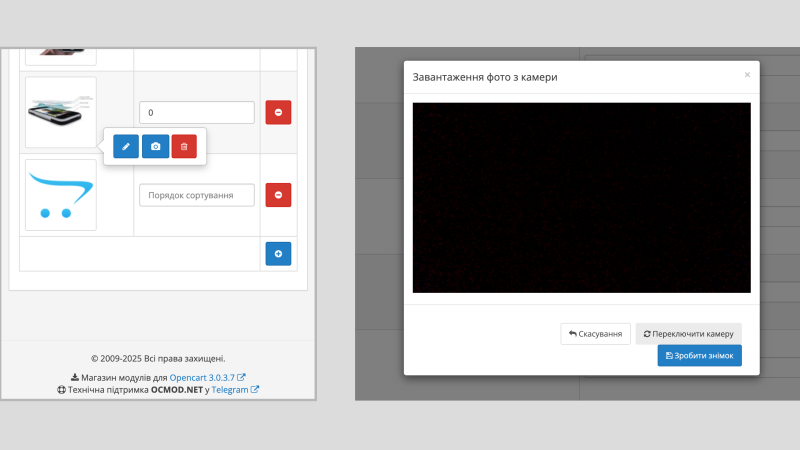Viewport: 800px width, 450px height.
Task: Click the black camera preview area
Action: click(x=582, y=197)
